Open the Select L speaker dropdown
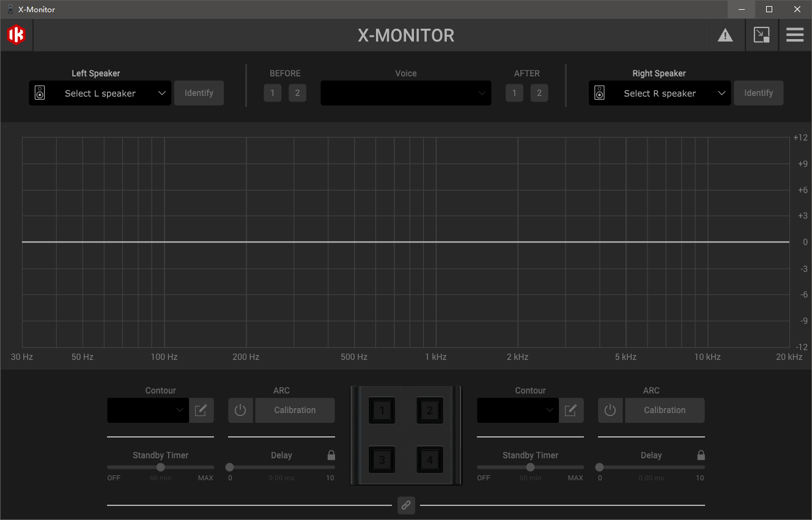This screenshot has height=520, width=812. [x=100, y=93]
